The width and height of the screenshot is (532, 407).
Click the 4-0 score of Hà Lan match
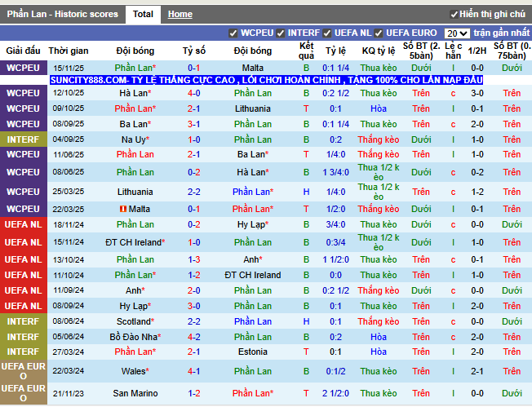(x=194, y=93)
